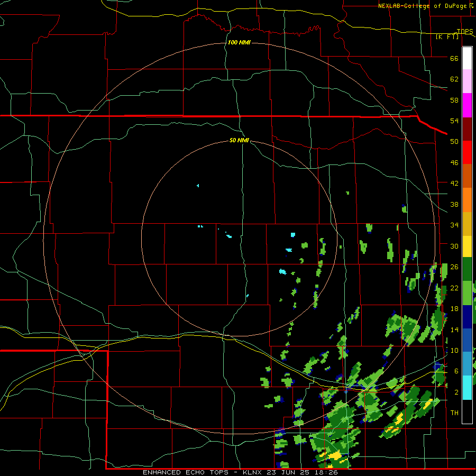476x476 pixels.
Task: Click the 6 value on the legend
Action: (x=456, y=371)
